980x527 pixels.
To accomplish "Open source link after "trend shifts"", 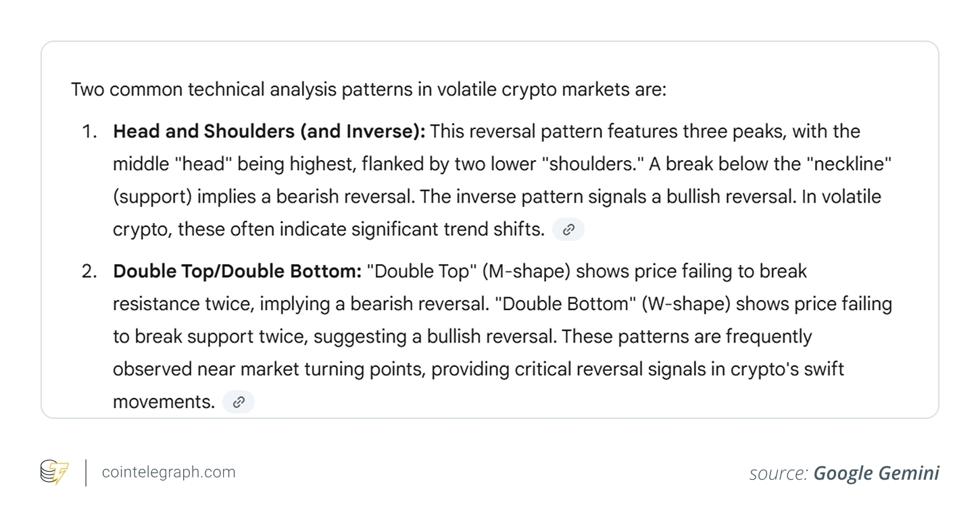I will tap(568, 230).
